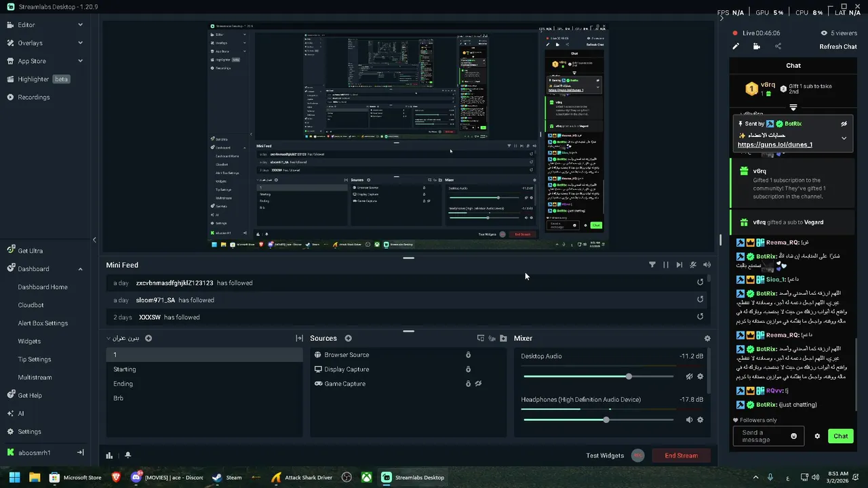Image resolution: width=868 pixels, height=488 pixels.
Task: Open Overlays in the sidebar
Action: click(30, 43)
